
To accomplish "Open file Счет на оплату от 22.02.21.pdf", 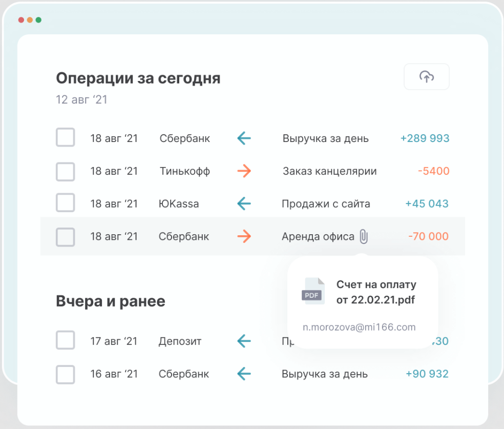I will click(x=376, y=292).
